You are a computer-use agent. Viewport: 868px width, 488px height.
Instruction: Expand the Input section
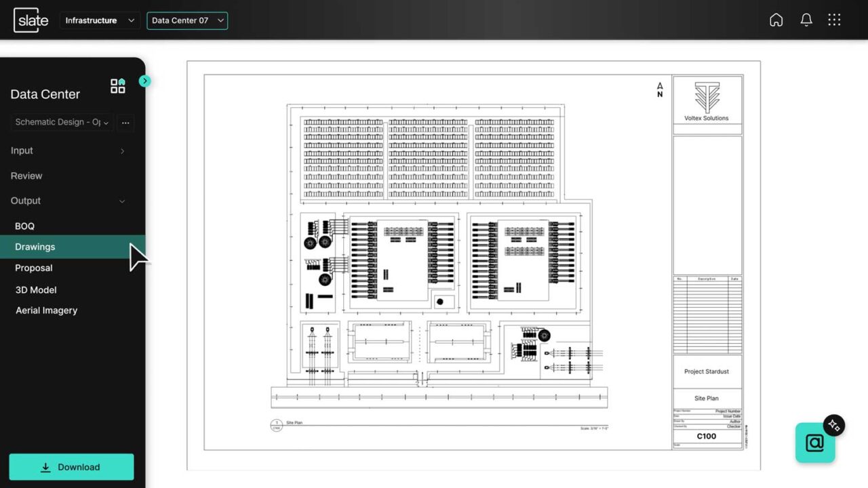click(x=68, y=150)
